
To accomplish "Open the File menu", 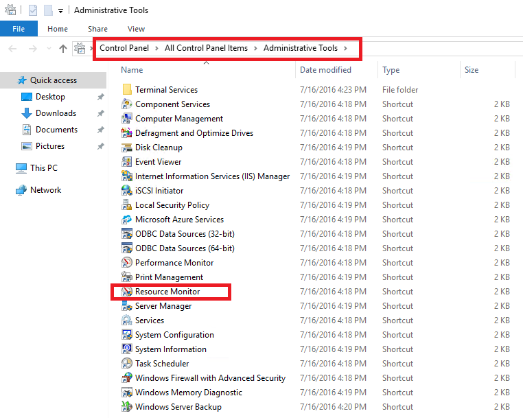I will [19, 29].
